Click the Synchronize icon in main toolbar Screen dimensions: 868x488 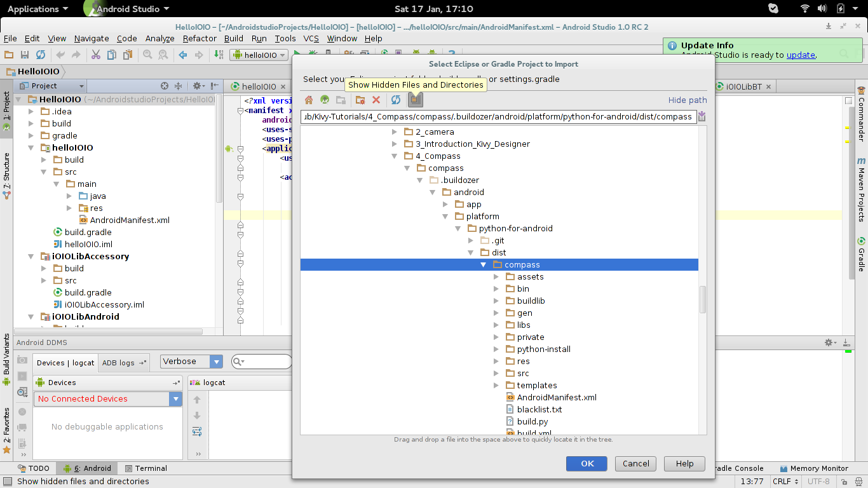tap(41, 55)
